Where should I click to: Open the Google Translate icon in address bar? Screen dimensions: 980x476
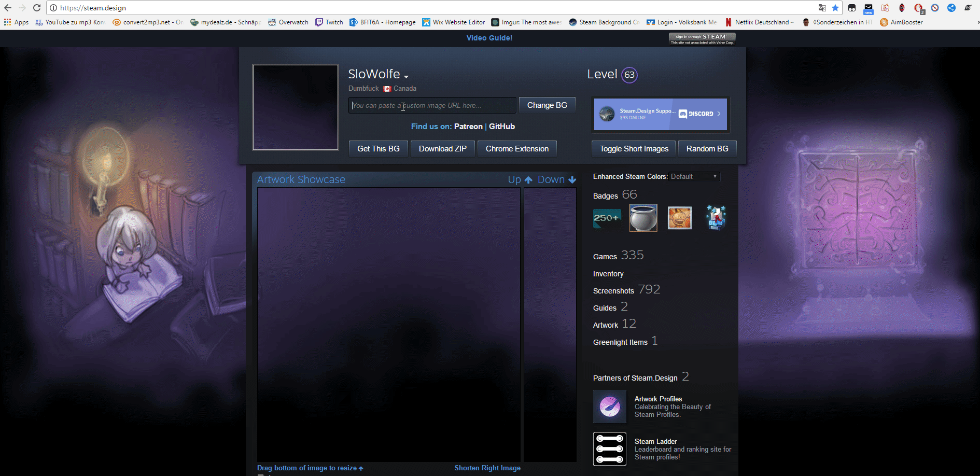tap(822, 8)
